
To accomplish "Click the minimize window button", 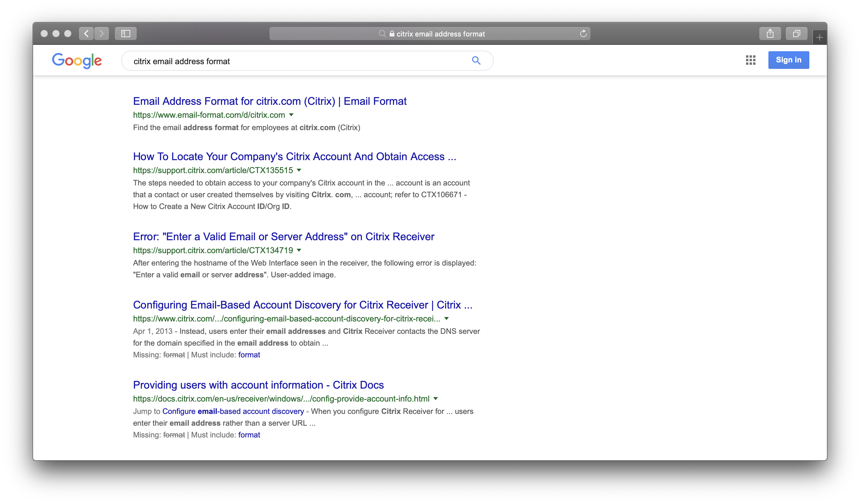I will (56, 34).
